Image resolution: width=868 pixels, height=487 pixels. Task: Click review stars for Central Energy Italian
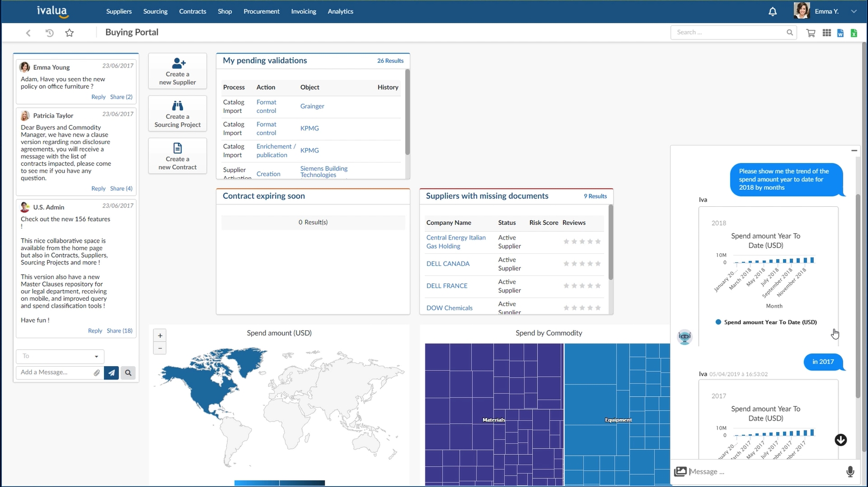point(582,242)
